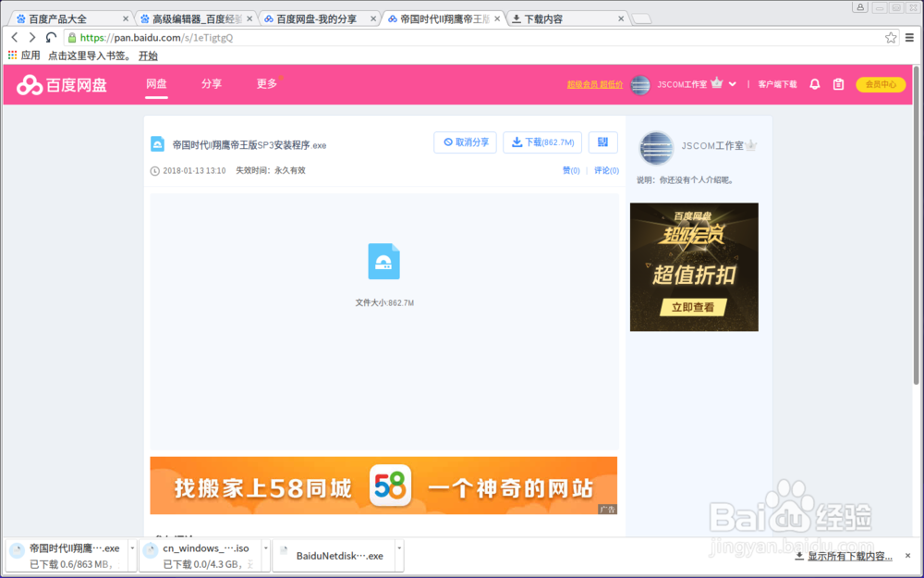
Task: Go back with browser back arrow
Action: [15, 38]
